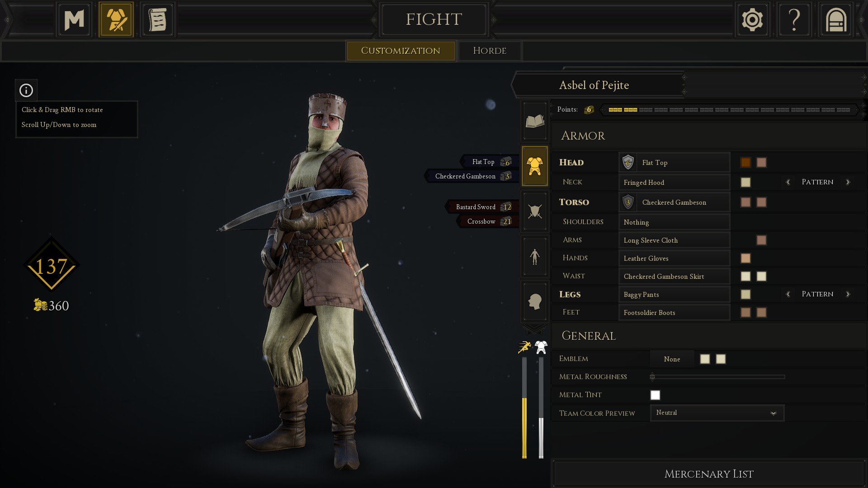The width and height of the screenshot is (868, 488).
Task: Click previous pattern arrow for Legs
Action: [x=788, y=294]
